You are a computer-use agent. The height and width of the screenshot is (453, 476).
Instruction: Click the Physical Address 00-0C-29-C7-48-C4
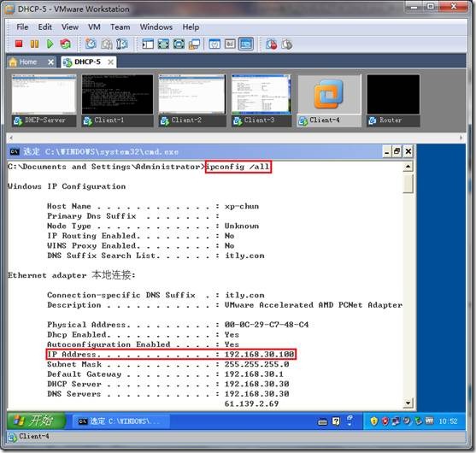267,325
